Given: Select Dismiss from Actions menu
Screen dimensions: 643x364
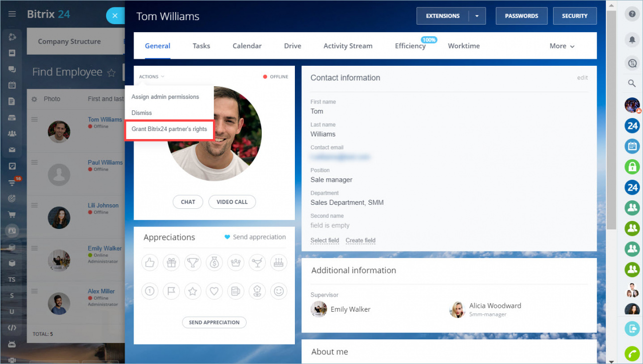Looking at the screenshot, I should [x=142, y=113].
